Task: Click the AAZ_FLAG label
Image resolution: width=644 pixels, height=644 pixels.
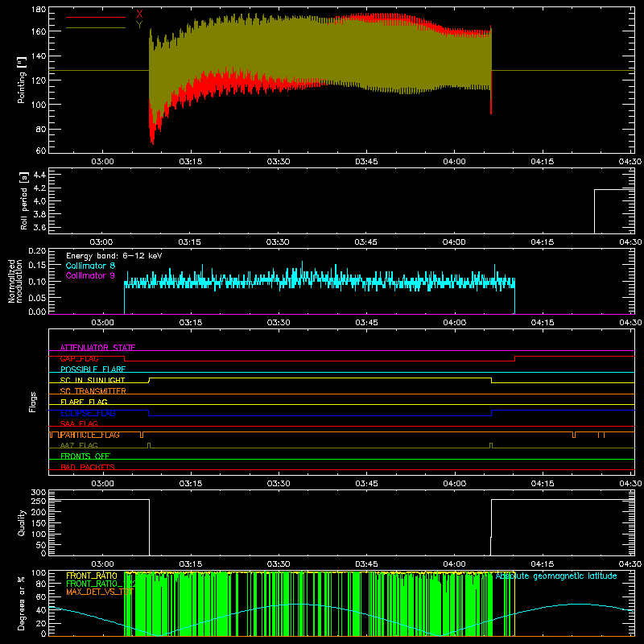Action: tap(79, 445)
